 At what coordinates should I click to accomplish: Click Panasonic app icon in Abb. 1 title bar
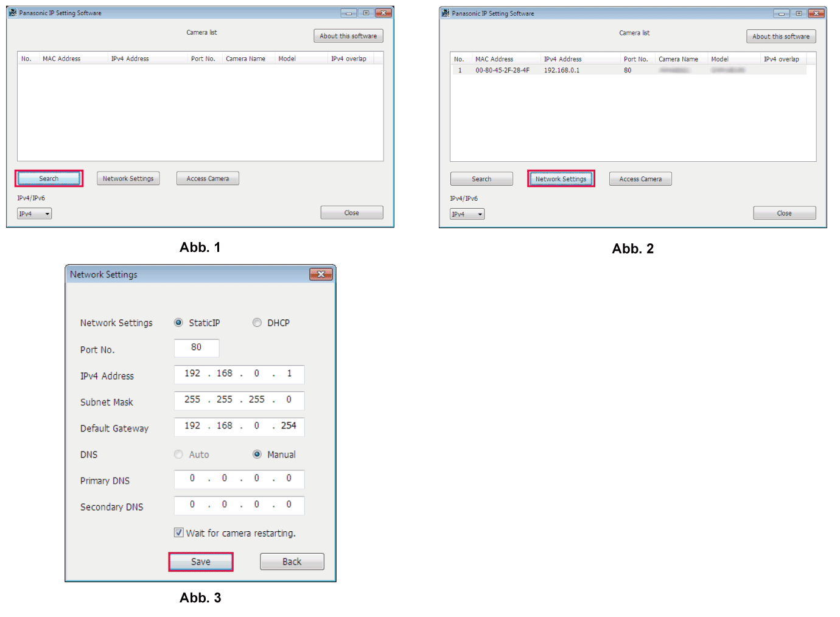coord(13,13)
